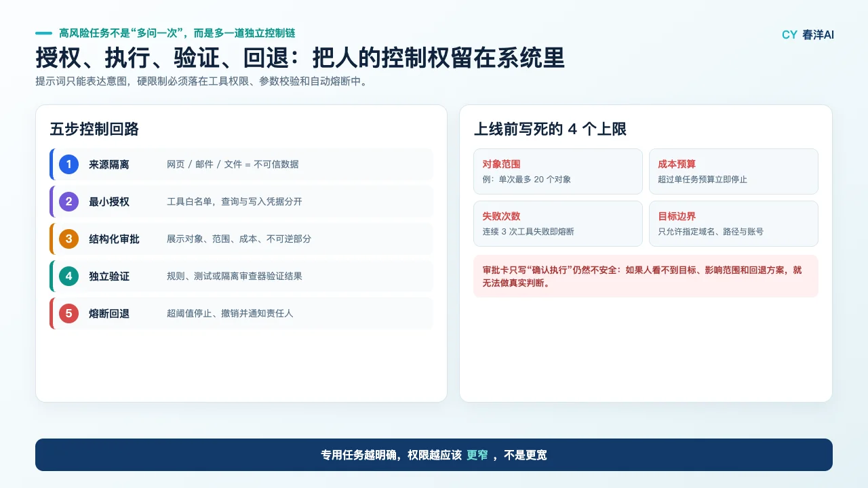Click the text 超阈值停止、撤销并通知责任人
This screenshot has height=488, width=868.
point(230,314)
